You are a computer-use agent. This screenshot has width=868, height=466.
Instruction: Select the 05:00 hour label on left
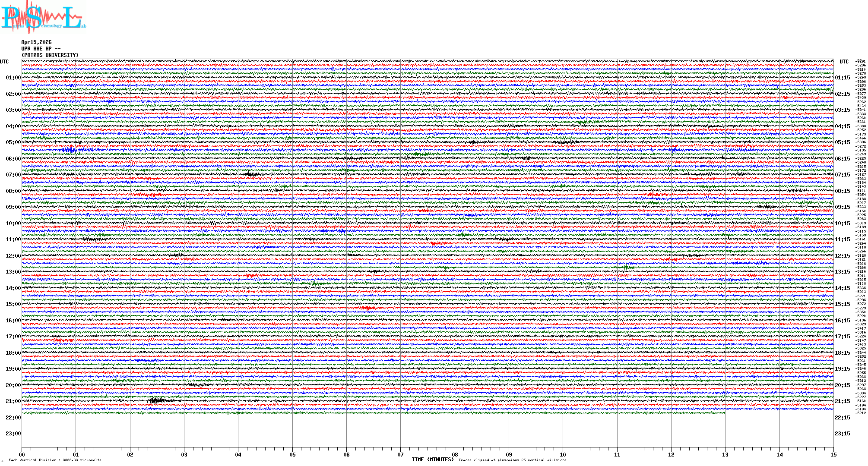pos(13,142)
